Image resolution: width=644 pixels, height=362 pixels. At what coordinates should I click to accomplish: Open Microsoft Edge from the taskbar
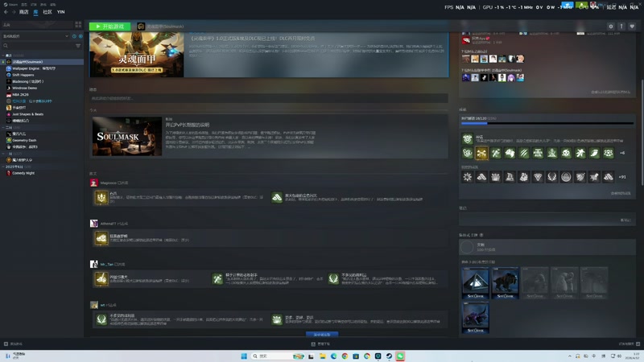coord(333,356)
